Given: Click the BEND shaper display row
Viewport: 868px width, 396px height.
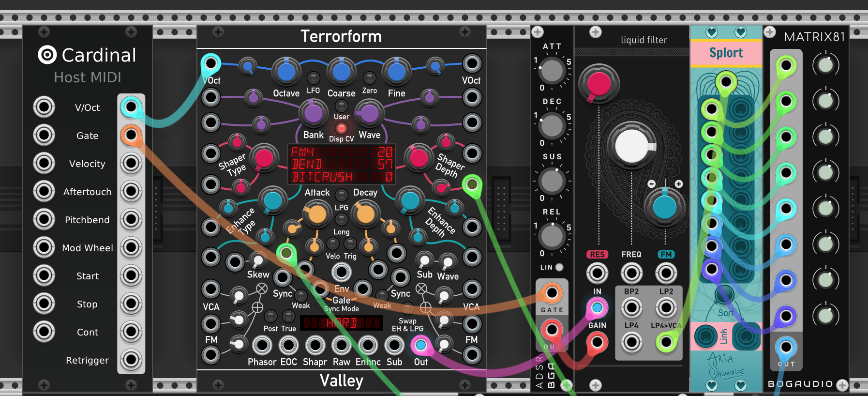Looking at the screenshot, I should coord(342,165).
